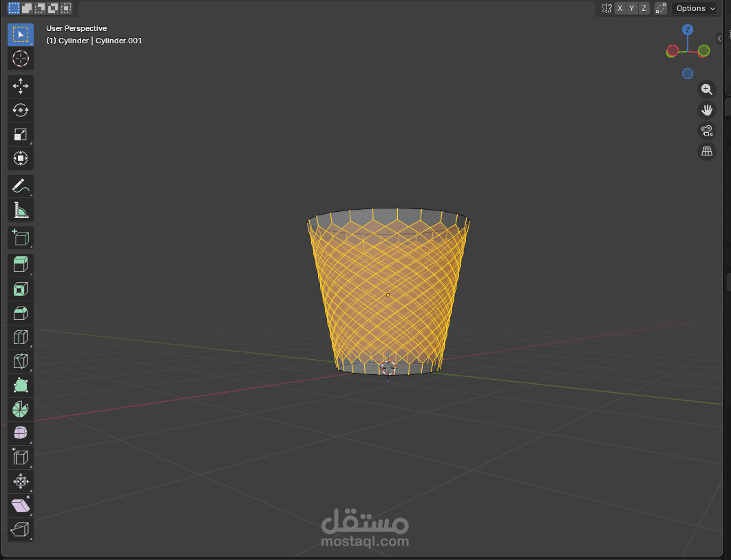
Task: Click the lower blue negative-Z gizmo ball
Action: (x=687, y=74)
